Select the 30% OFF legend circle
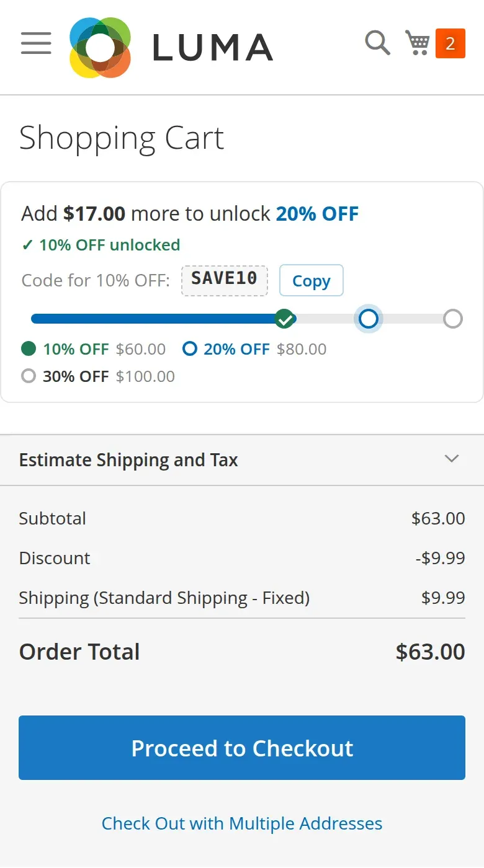 [29, 376]
